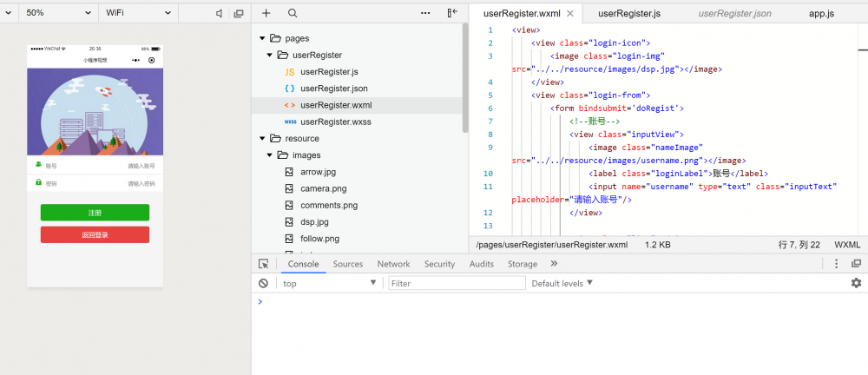Open file search with magnifier icon
This screenshot has width=868, height=375.
click(293, 13)
